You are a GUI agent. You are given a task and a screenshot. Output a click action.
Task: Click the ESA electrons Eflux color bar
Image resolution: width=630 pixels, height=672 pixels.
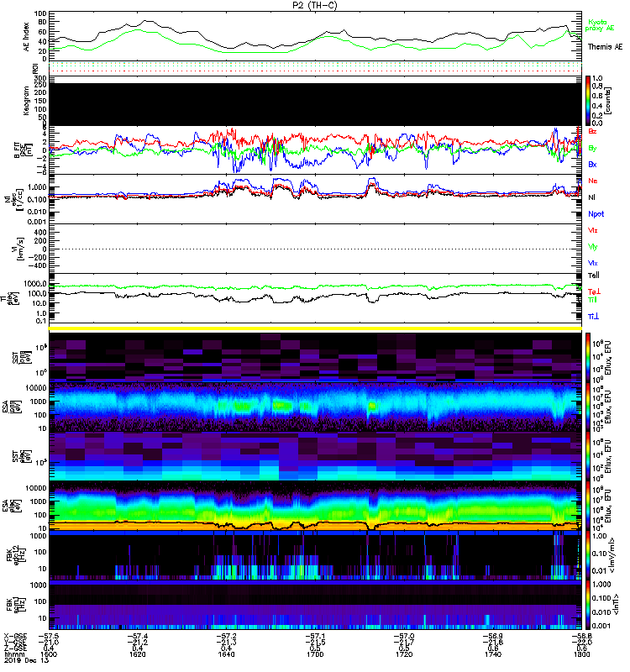coord(588,506)
